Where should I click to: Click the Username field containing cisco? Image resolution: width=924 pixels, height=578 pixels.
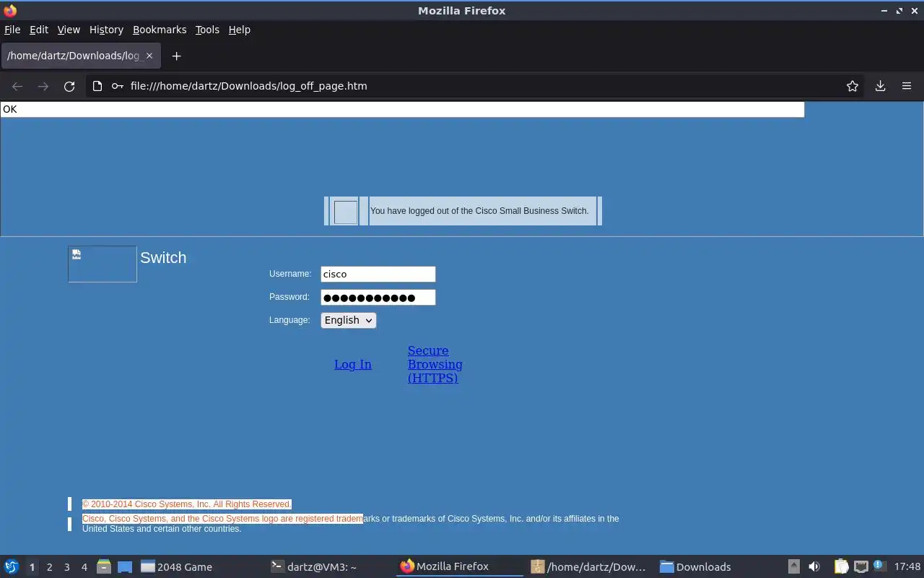point(378,274)
